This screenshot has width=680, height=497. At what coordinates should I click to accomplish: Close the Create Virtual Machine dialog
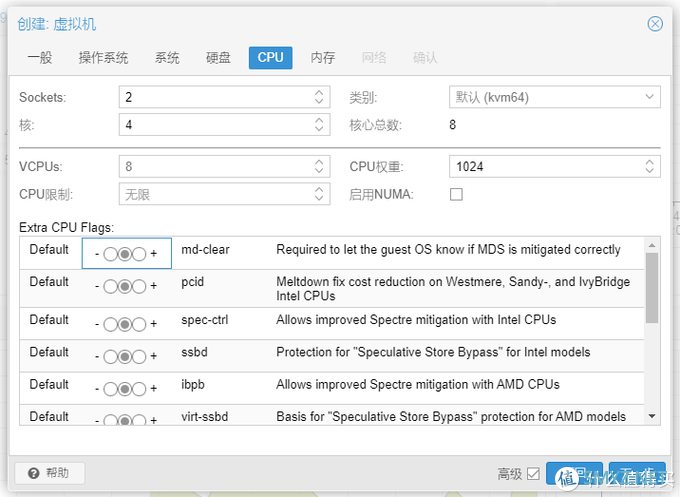click(x=655, y=23)
